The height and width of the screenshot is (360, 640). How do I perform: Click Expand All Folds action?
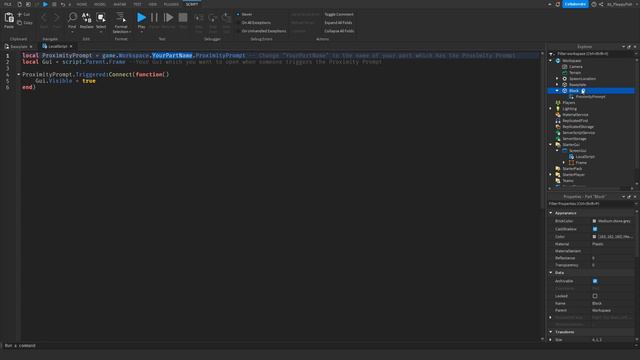(338, 22)
